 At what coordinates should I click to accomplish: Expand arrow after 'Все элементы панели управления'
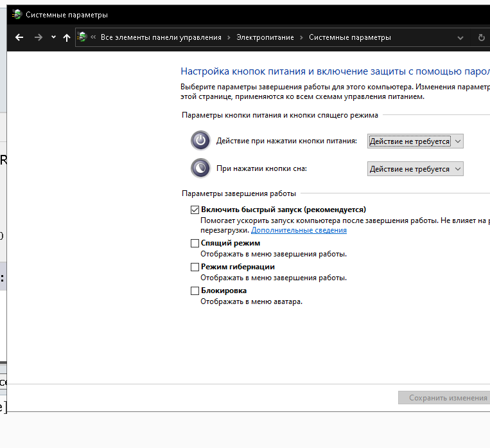coord(229,37)
